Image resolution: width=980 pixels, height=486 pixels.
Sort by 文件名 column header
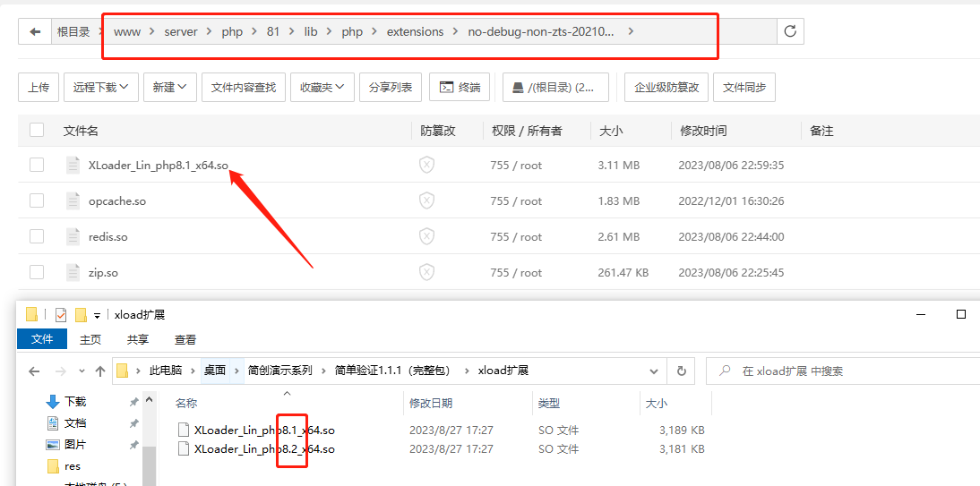click(81, 131)
